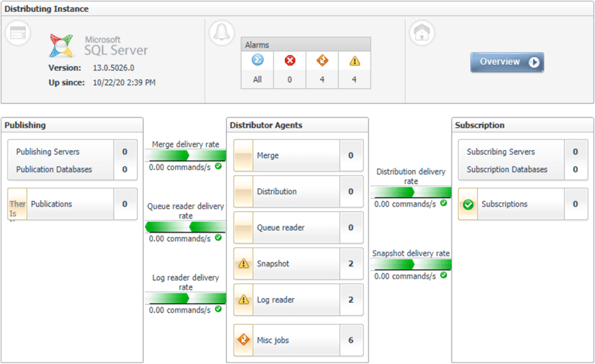Click the Merge agent status box
This screenshot has height=364, width=595.
[243, 155]
